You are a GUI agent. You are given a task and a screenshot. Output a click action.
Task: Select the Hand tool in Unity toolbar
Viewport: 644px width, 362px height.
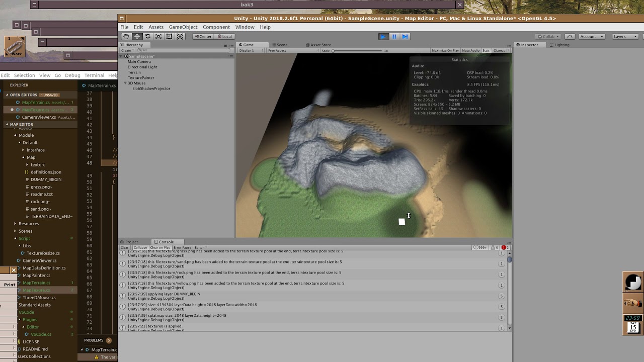click(x=126, y=36)
